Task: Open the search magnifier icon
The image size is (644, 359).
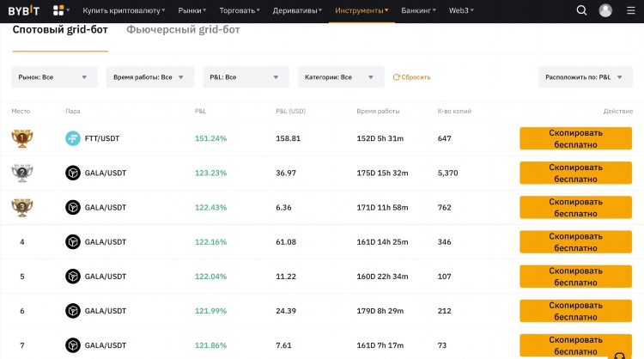Action: click(581, 10)
